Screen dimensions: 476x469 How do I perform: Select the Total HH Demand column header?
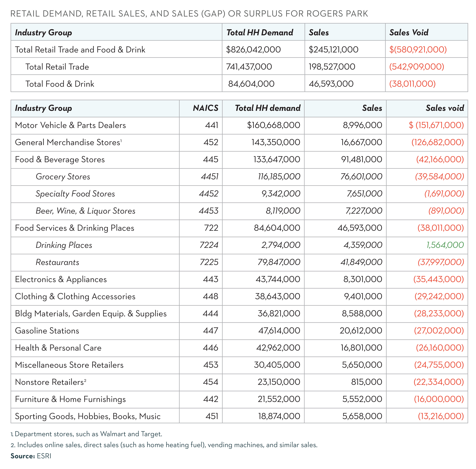tap(260, 32)
